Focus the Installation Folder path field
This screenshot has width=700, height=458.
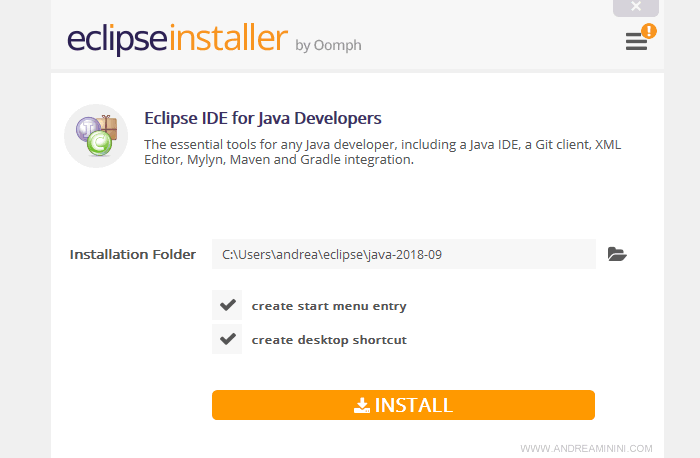403,254
